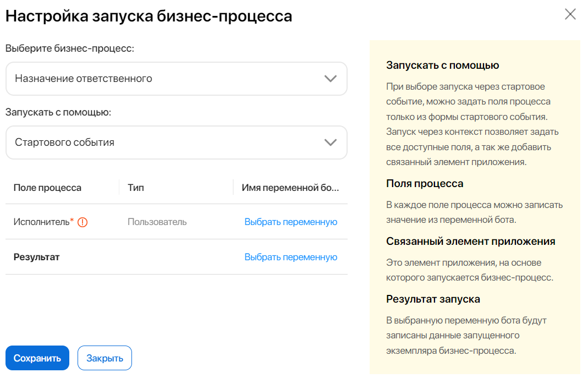Choose variable for the Результат row

pyautogui.click(x=290, y=257)
